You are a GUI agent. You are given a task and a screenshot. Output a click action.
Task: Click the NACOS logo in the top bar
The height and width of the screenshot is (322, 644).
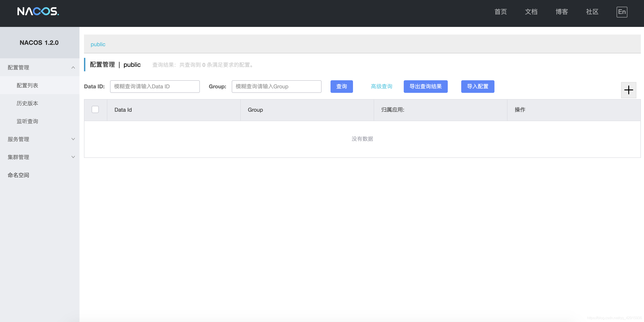[38, 11]
